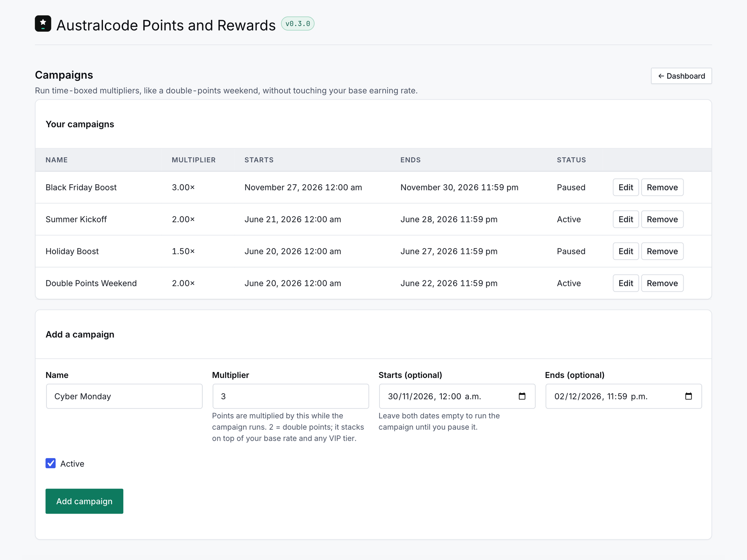Edit the Double Points Weekend campaign
Image resolution: width=747 pixels, height=560 pixels.
625,283
